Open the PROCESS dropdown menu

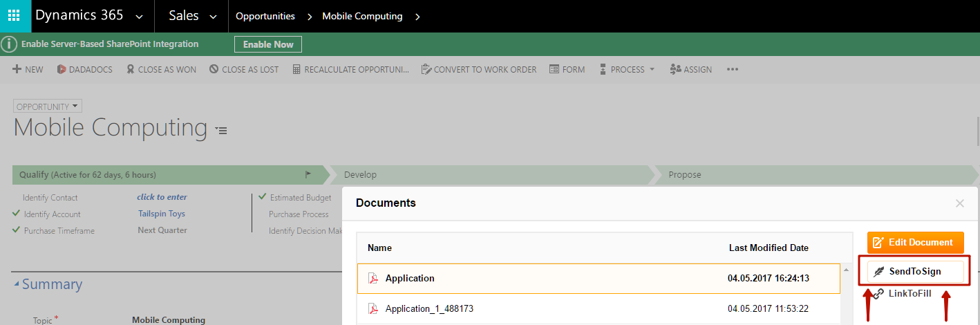click(x=626, y=69)
